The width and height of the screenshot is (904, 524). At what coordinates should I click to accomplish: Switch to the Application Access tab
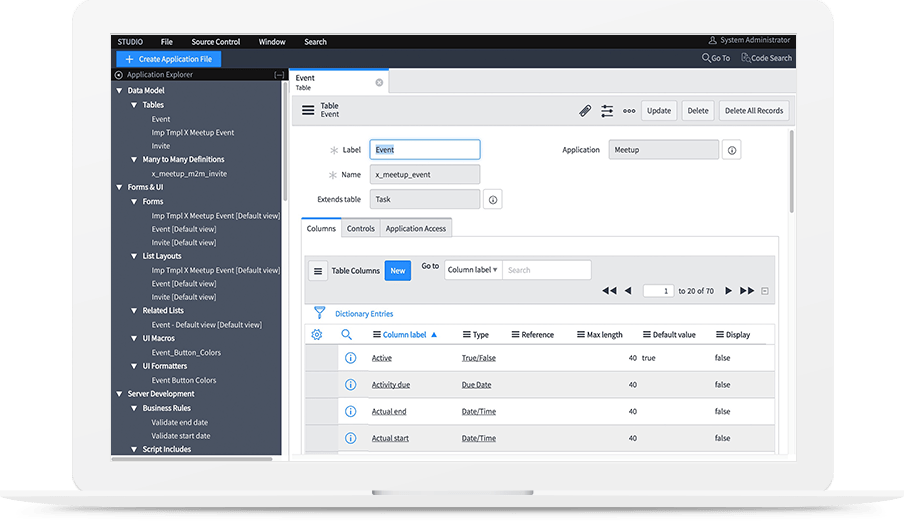(416, 229)
